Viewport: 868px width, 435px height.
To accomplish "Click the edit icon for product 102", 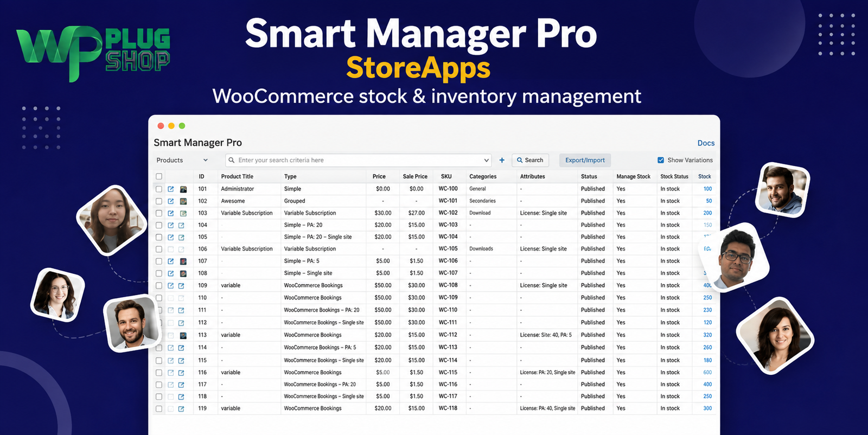I will tap(171, 201).
